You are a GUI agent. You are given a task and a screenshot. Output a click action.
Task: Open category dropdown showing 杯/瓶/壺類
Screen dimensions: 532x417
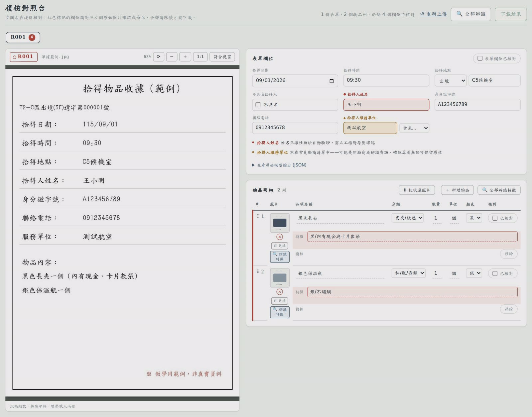tap(409, 273)
